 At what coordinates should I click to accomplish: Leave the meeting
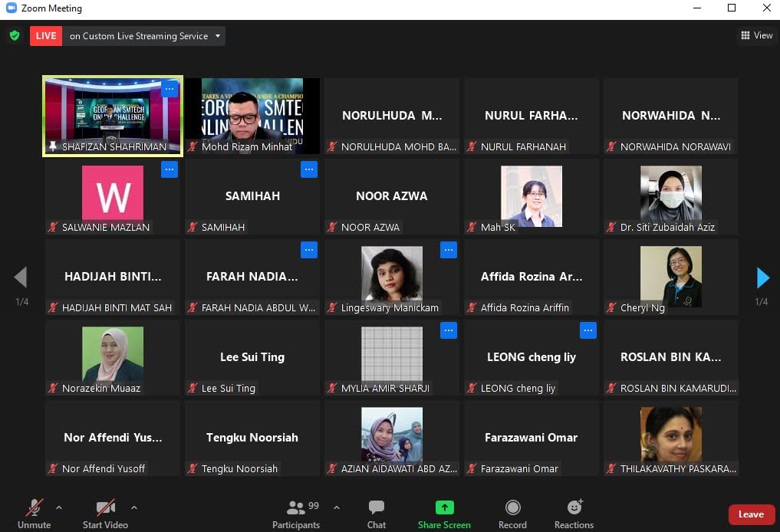[751, 514]
